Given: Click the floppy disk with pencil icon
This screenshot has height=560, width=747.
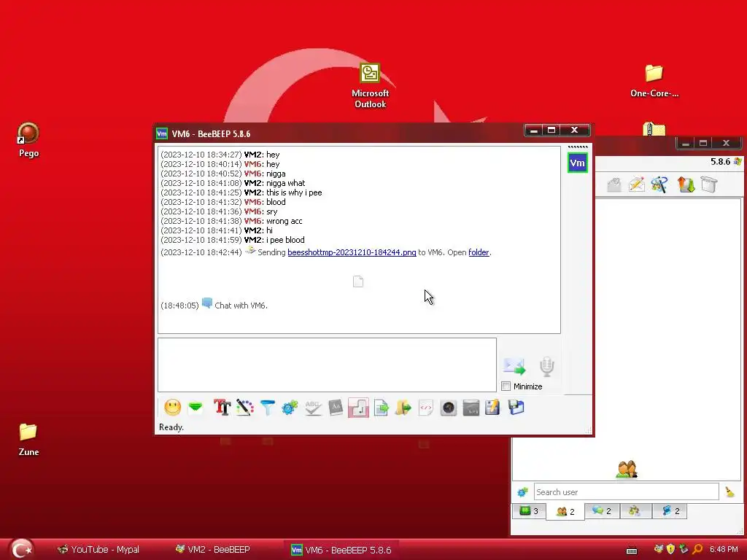Looking at the screenshot, I should click(492, 408).
